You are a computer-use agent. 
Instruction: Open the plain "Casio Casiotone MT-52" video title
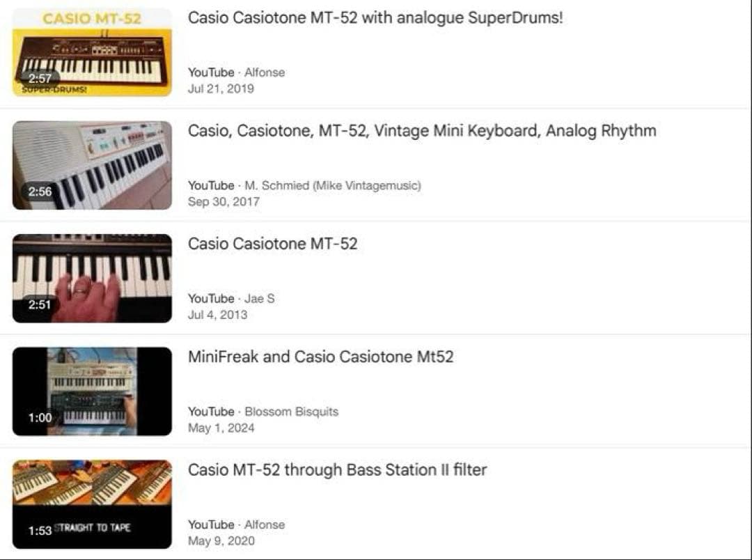[272, 244]
